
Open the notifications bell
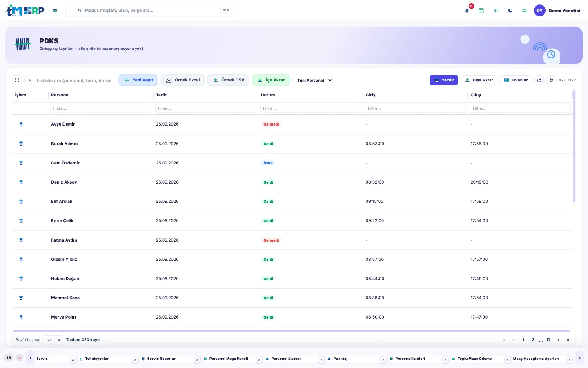click(467, 11)
